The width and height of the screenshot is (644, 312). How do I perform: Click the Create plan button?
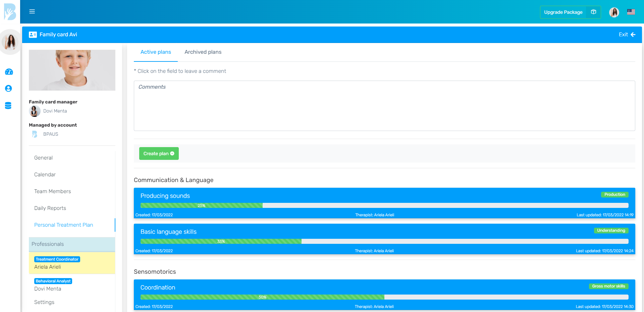[x=159, y=153]
